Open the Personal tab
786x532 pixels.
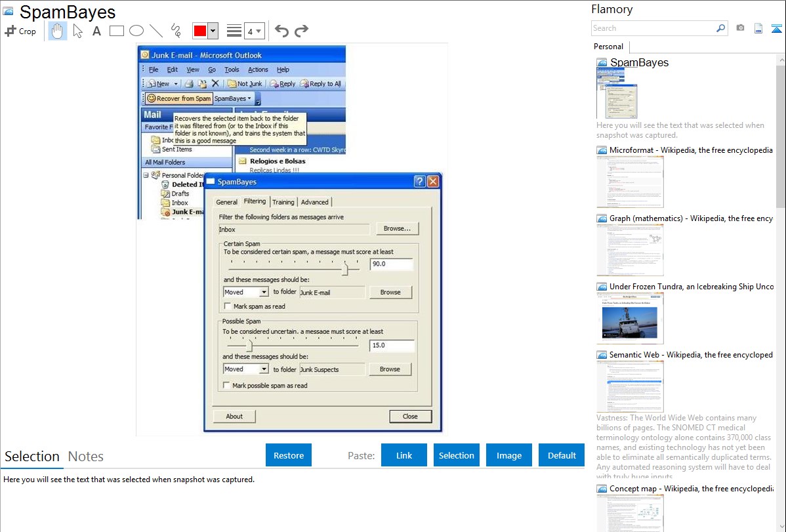pos(608,47)
